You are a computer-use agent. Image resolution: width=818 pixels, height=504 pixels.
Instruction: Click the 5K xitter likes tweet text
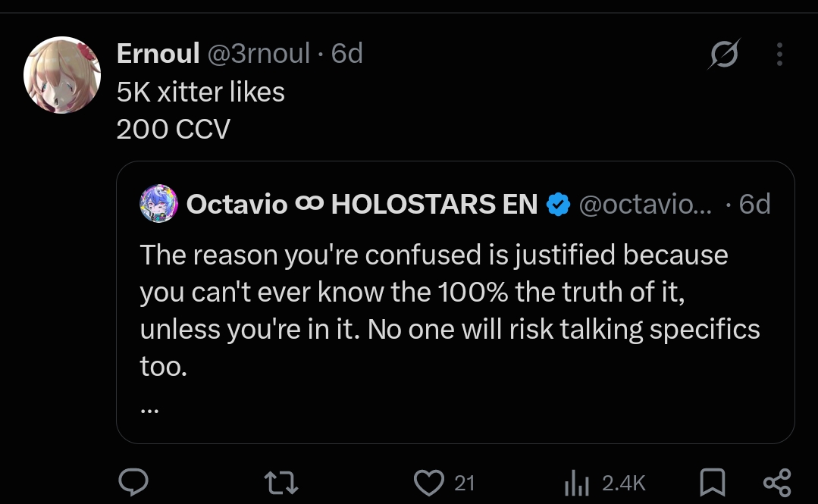click(x=201, y=92)
